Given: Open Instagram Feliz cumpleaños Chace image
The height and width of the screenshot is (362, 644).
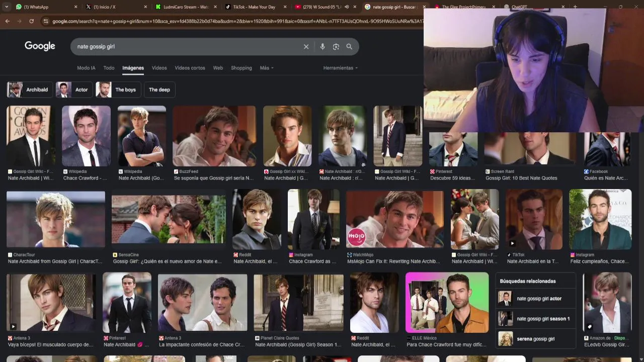Looking at the screenshot, I should tap(600, 219).
